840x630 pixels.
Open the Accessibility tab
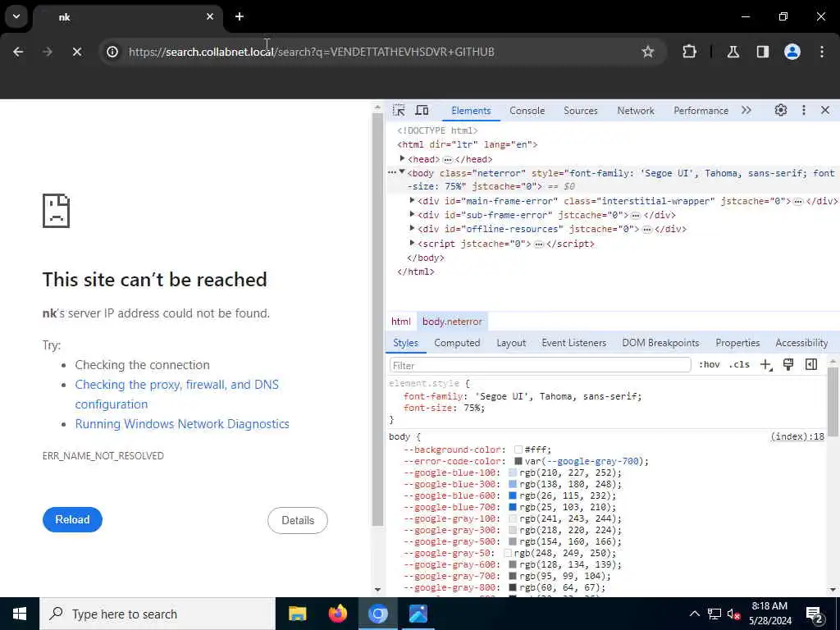tap(801, 343)
